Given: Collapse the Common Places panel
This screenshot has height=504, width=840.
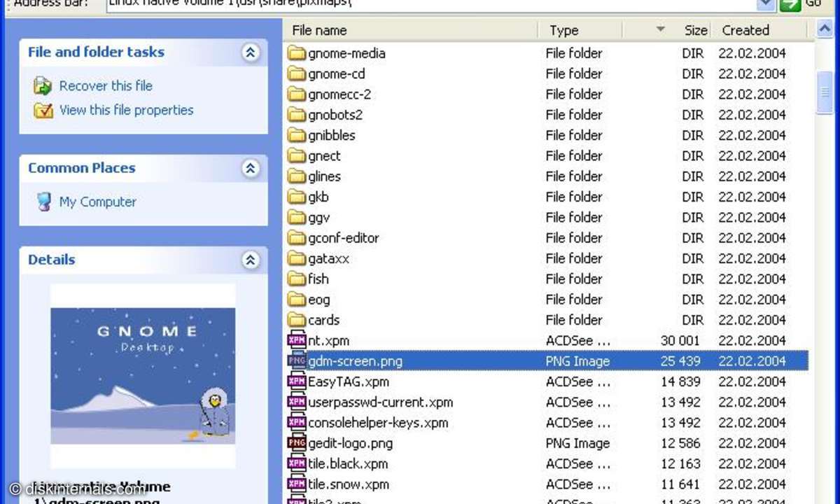Looking at the screenshot, I should (x=251, y=168).
